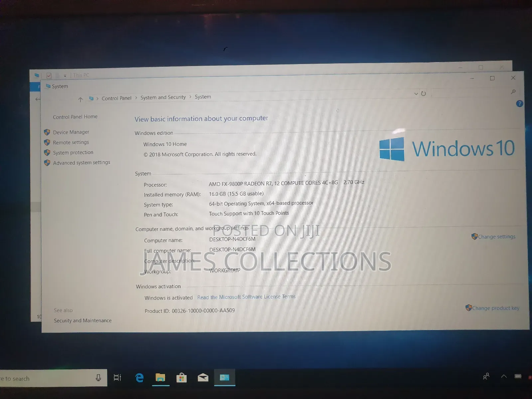Open Task View on the taskbar

117,378
